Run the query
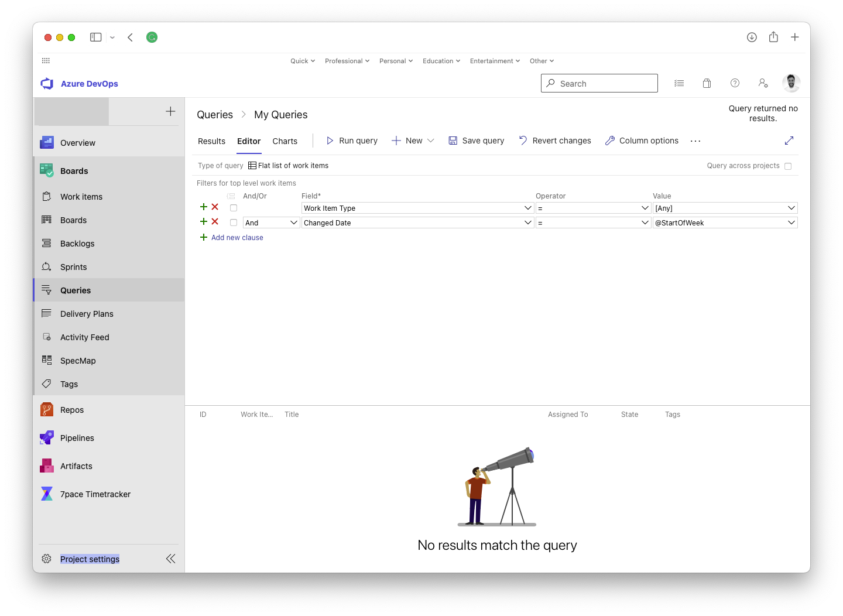The width and height of the screenshot is (843, 616). 352,141
